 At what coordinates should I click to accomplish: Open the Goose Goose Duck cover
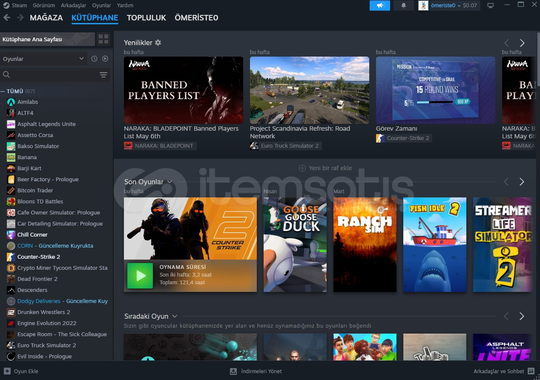click(x=295, y=245)
